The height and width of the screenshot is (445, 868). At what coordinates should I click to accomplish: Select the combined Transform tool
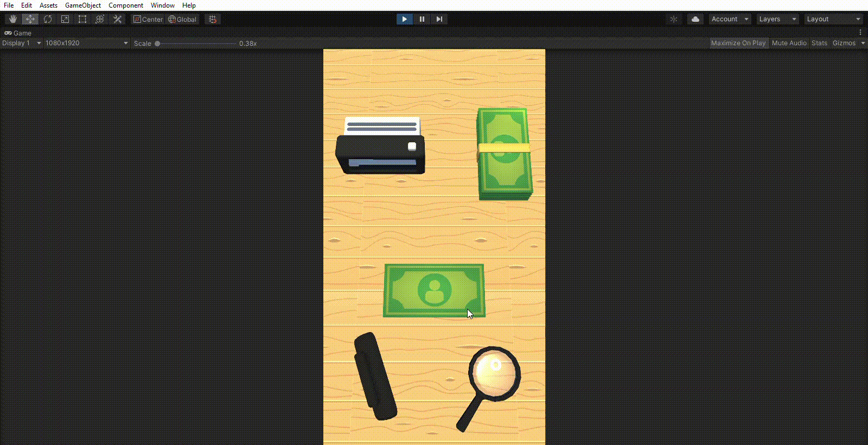point(100,19)
